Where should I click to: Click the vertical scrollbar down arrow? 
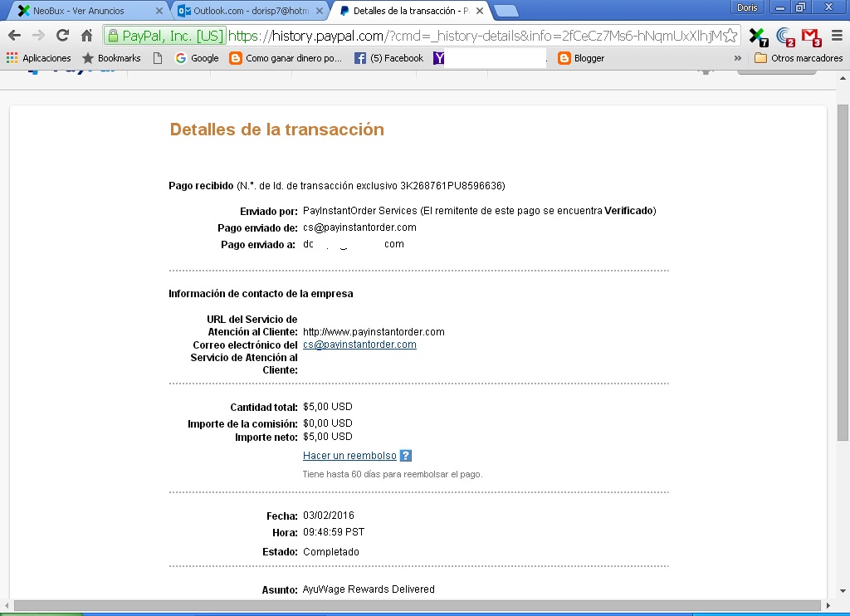843,591
